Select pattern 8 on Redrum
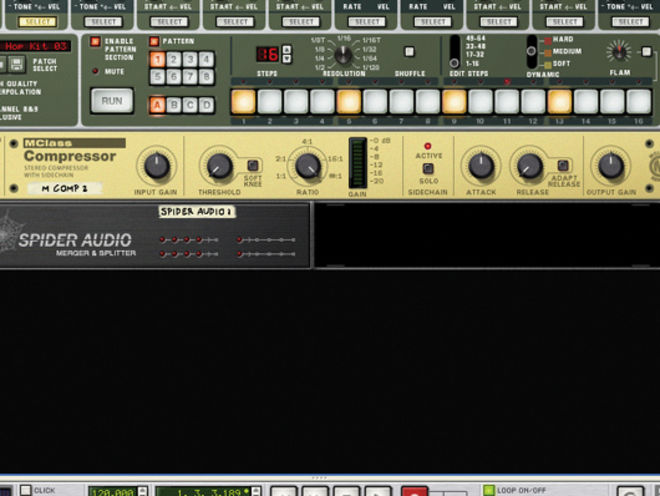 tap(206, 77)
